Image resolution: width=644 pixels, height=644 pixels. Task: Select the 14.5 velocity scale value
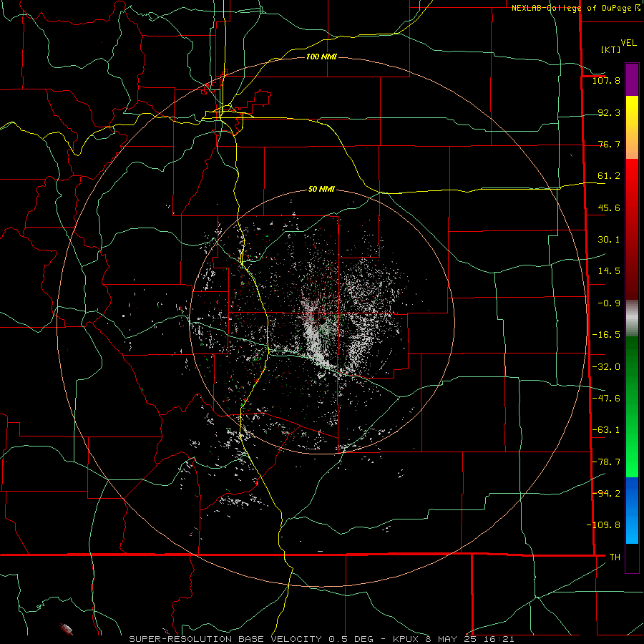[609, 271]
